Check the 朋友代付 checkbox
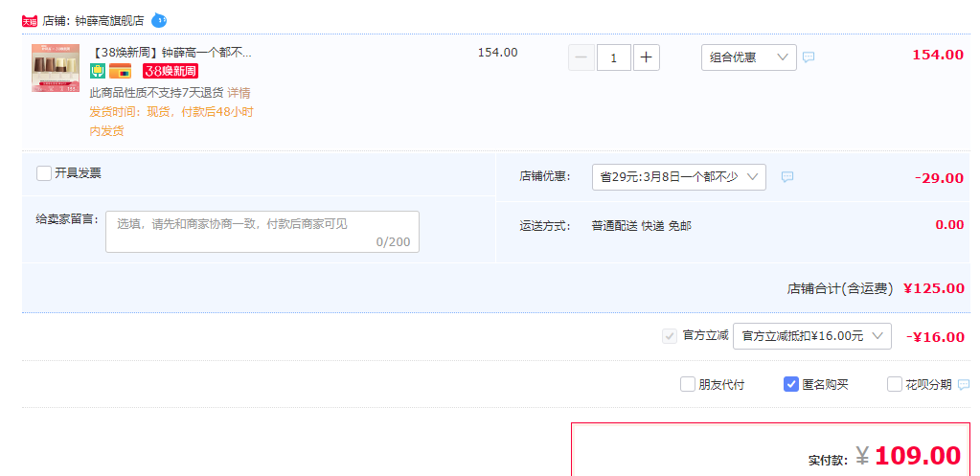This screenshot has height=476, width=980. (688, 384)
